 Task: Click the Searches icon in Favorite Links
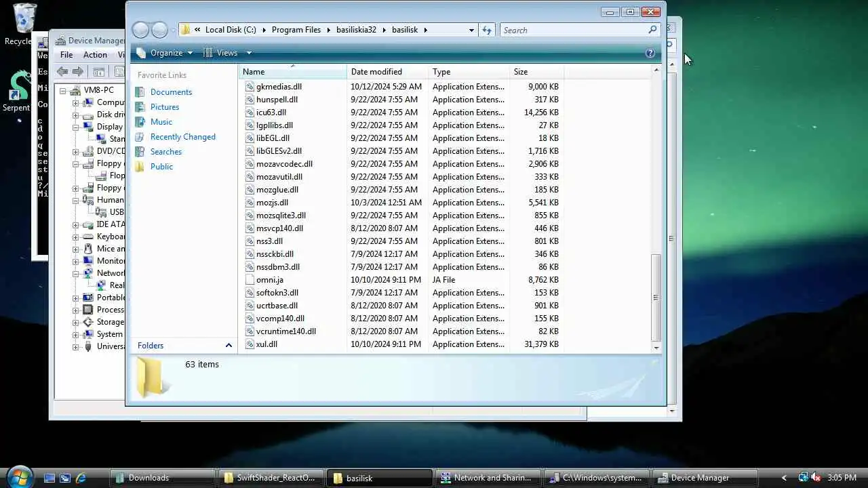(x=140, y=152)
